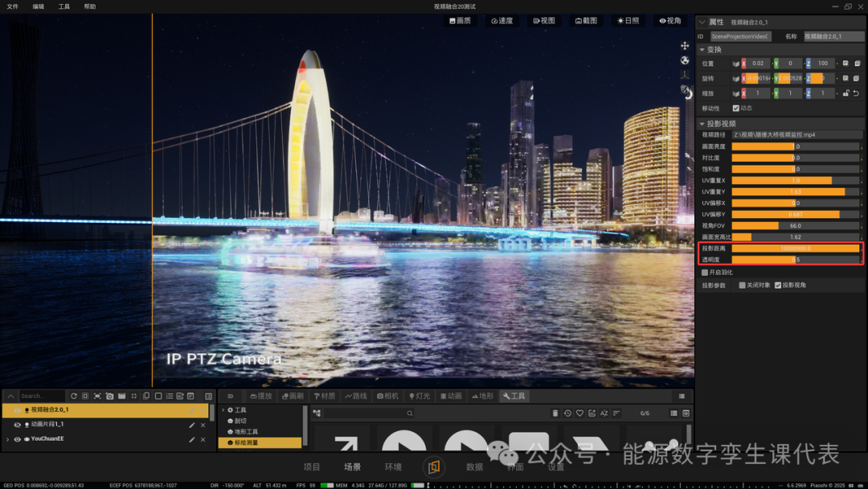Toggle visibility of the YouChuanEE layer

pos(17,439)
